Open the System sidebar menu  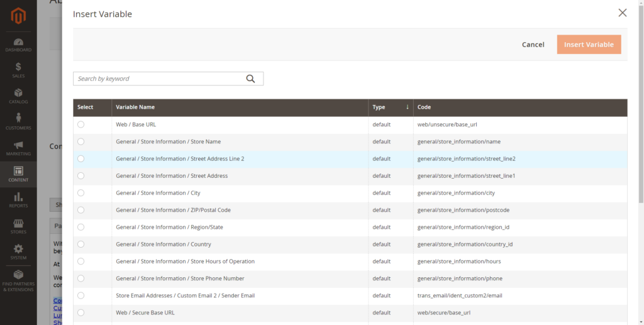(x=18, y=252)
